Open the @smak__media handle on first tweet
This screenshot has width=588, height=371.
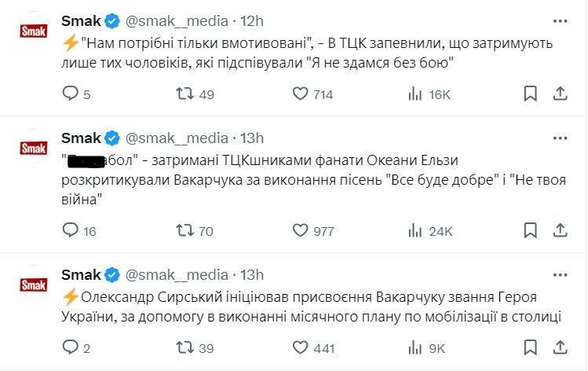click(x=177, y=20)
